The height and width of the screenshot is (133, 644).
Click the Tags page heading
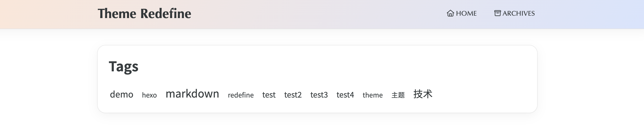(124, 67)
